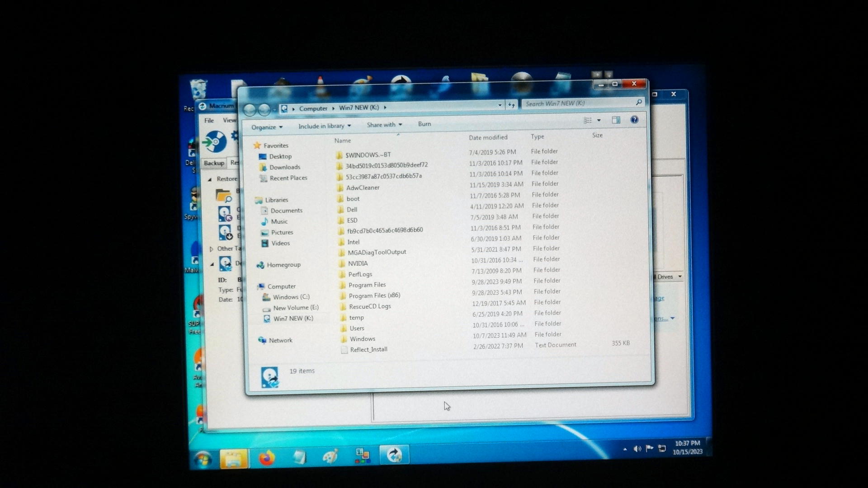Select the Dell folder icon
868x488 pixels.
point(341,210)
